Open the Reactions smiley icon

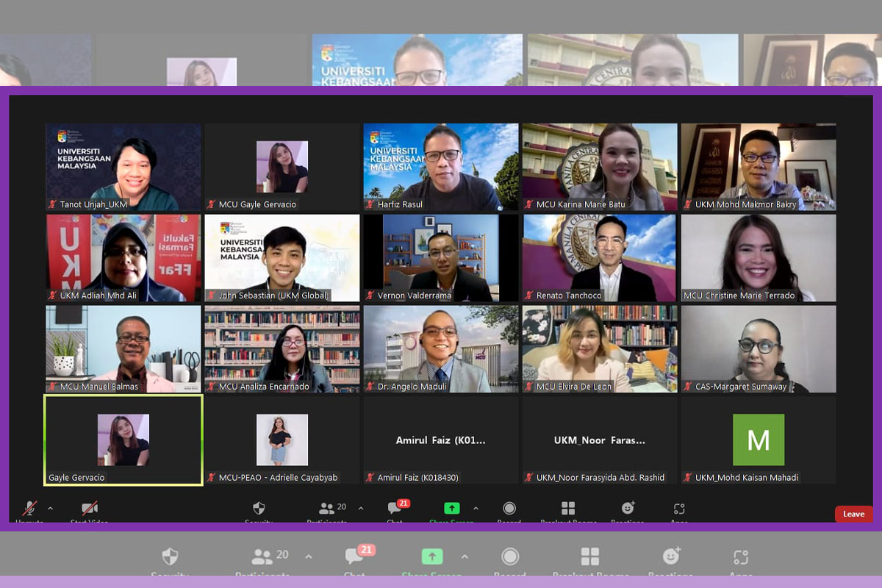628,509
